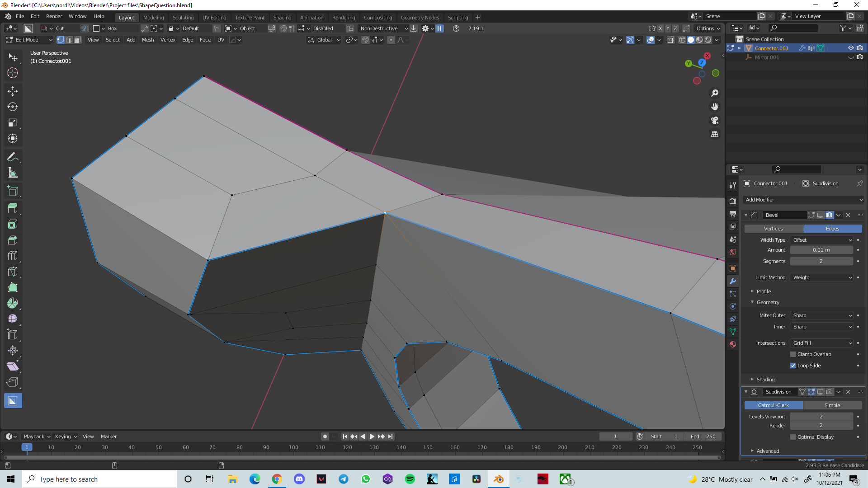Switch to face select mode
Image resolution: width=868 pixels, height=488 pixels.
(78, 40)
